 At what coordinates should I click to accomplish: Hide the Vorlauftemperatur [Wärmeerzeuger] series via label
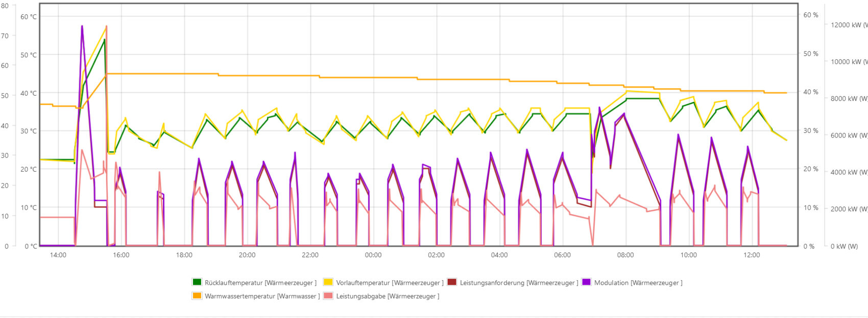point(390,283)
